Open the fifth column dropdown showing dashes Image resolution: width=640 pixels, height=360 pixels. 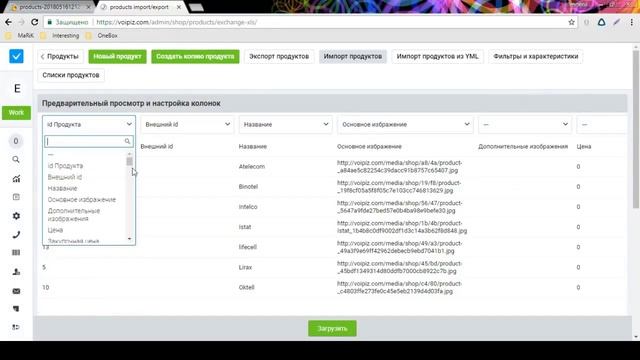[525, 124]
